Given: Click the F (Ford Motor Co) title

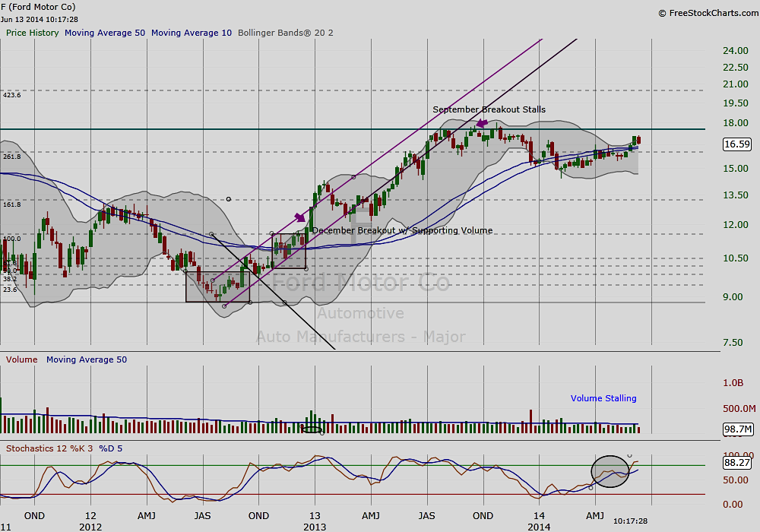Looking at the screenshot, I should coord(38,7).
